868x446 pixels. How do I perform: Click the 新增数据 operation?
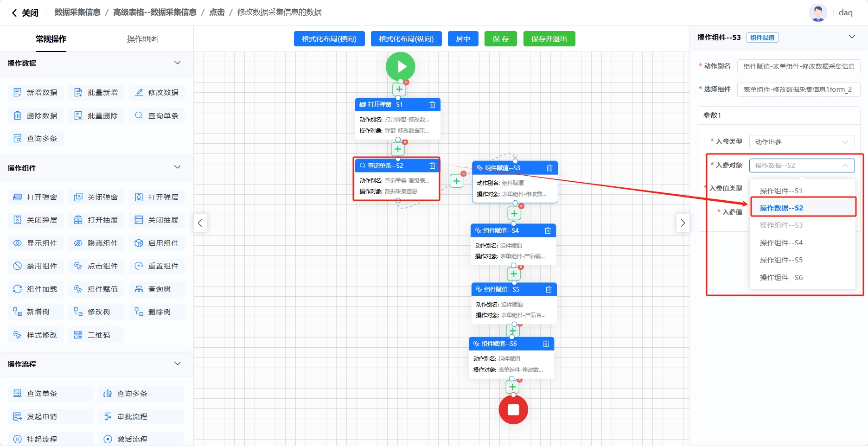coord(36,93)
